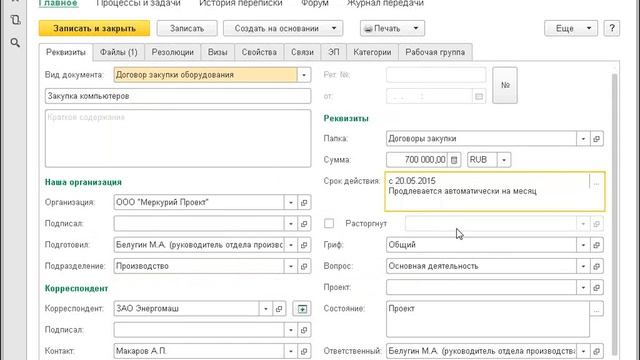Expand the Папка dropdown arrow
This screenshot has height=360, width=640.
point(583,139)
